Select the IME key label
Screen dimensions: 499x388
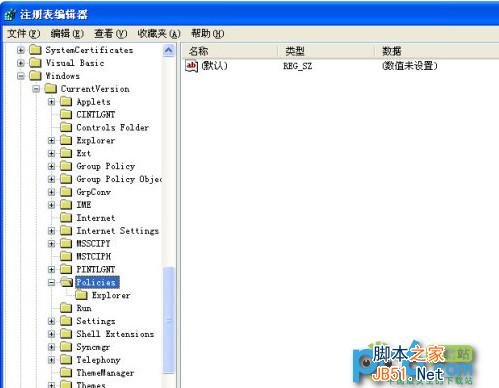[84, 205]
